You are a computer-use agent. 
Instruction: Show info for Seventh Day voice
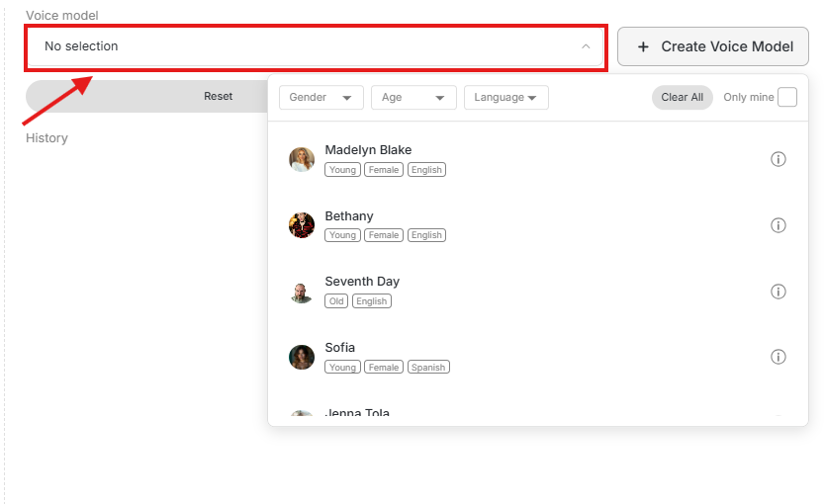coord(778,292)
